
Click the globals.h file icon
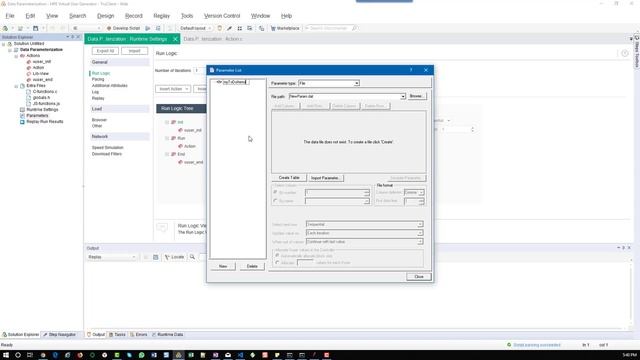29,98
